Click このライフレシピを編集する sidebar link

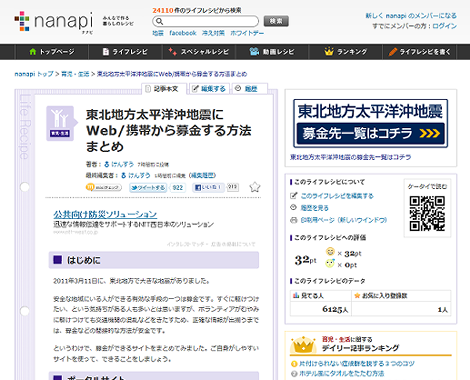coord(337,196)
